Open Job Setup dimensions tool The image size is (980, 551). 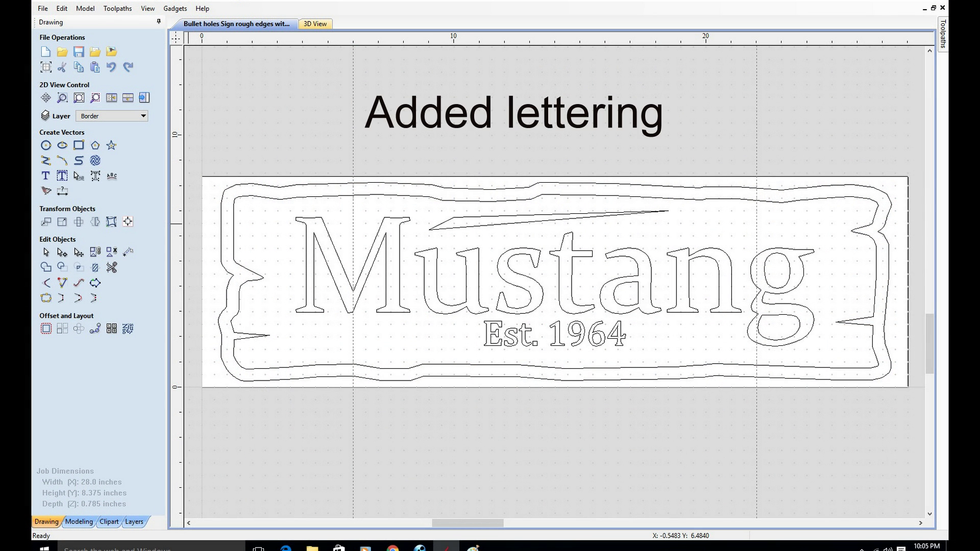(x=46, y=67)
